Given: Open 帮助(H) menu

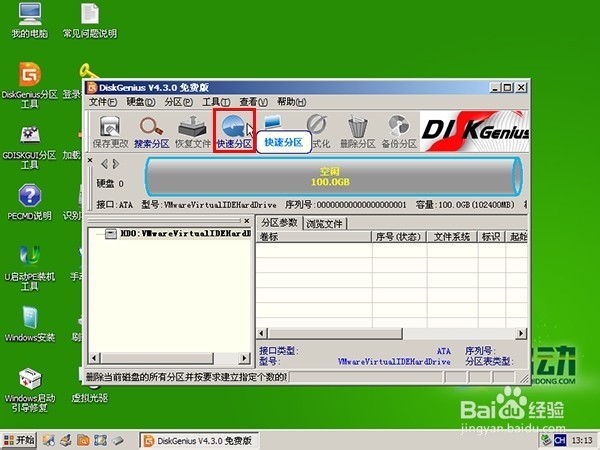Looking at the screenshot, I should coord(291,102).
